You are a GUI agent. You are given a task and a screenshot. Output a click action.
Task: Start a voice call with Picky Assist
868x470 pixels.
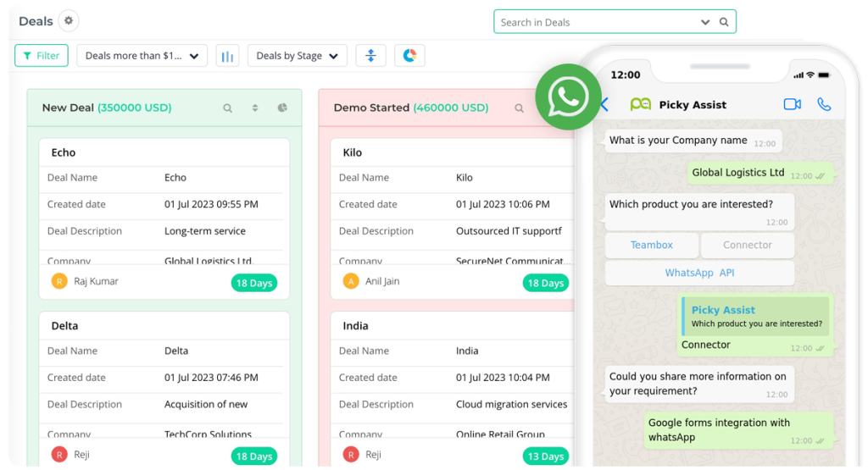[824, 104]
